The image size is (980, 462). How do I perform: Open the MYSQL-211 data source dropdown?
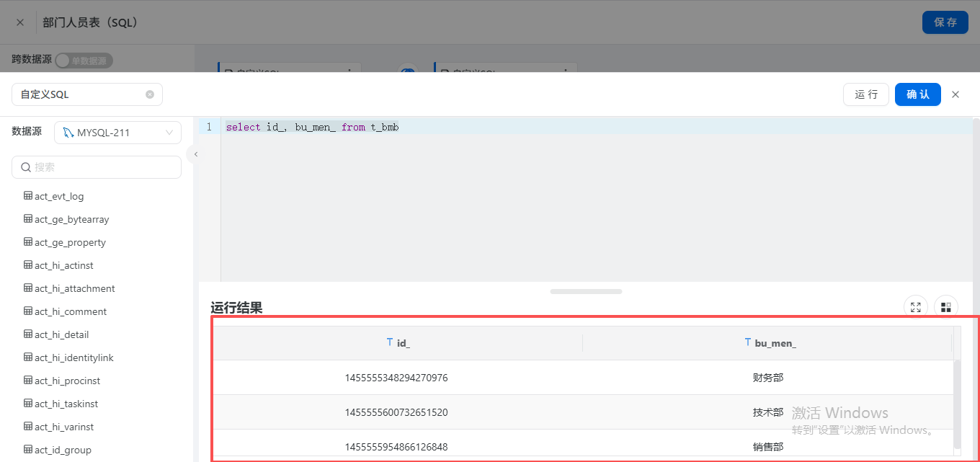click(x=117, y=133)
